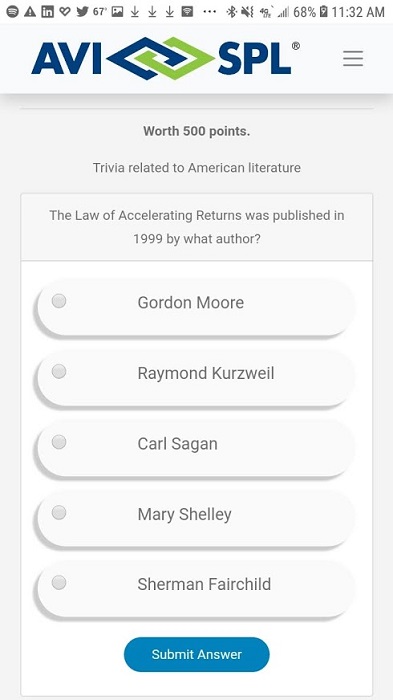Tap the Spotify status bar icon
Viewport: 393px width, 700px height.
pos(13,12)
